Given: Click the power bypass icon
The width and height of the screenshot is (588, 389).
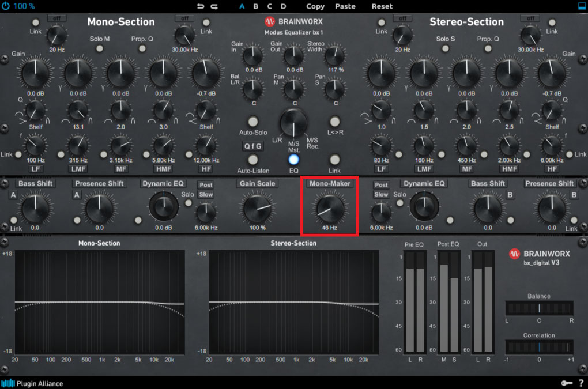Looking at the screenshot, I should click(x=5, y=6).
